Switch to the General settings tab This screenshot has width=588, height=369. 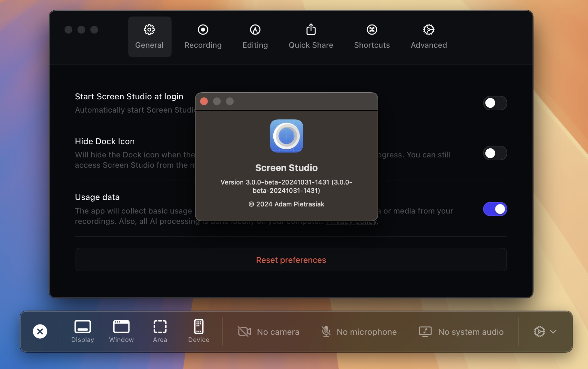pos(149,37)
